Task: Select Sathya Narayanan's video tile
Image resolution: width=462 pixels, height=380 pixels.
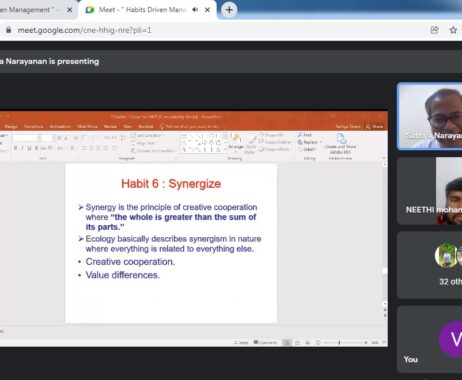Action: [430, 116]
